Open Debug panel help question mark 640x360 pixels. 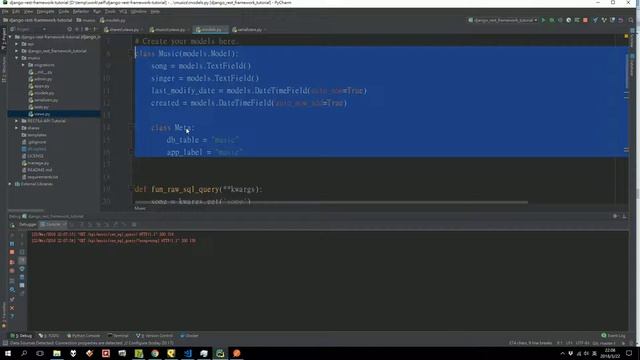click(x=12, y=317)
